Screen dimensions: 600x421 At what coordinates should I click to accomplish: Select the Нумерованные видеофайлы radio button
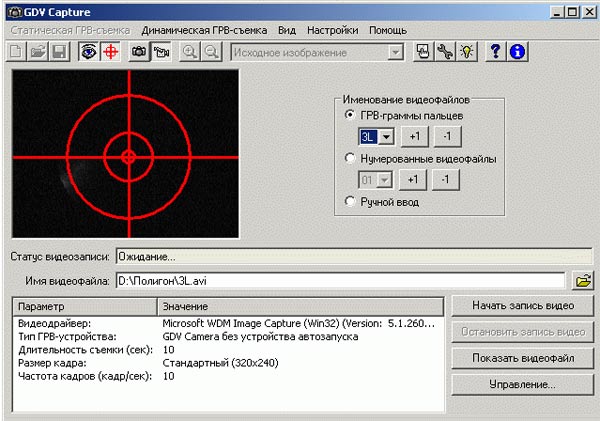[350, 158]
